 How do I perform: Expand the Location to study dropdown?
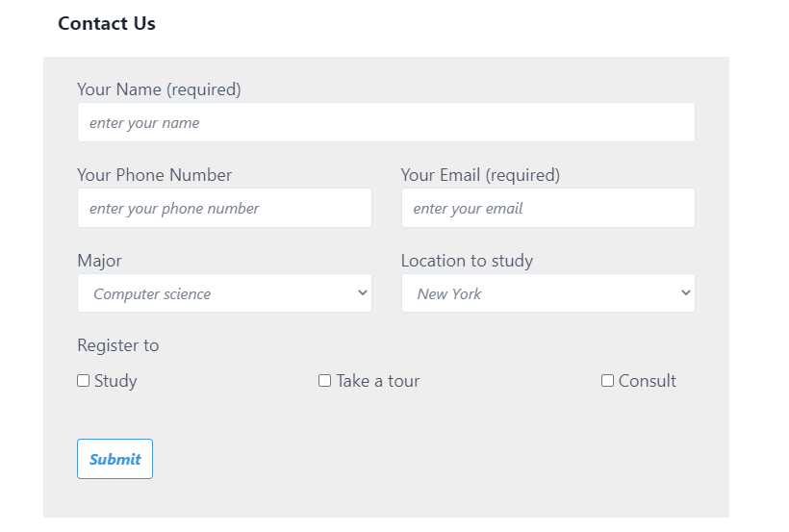pyautogui.click(x=547, y=293)
